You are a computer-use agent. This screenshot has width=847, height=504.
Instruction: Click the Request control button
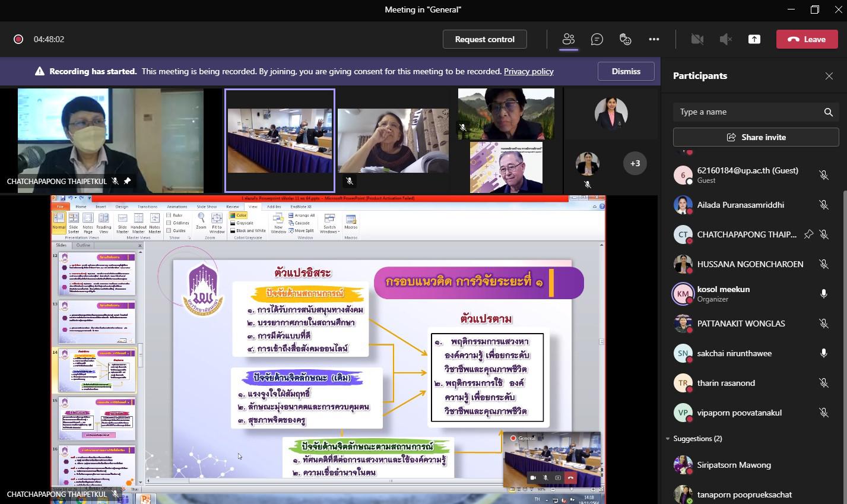[x=484, y=39]
